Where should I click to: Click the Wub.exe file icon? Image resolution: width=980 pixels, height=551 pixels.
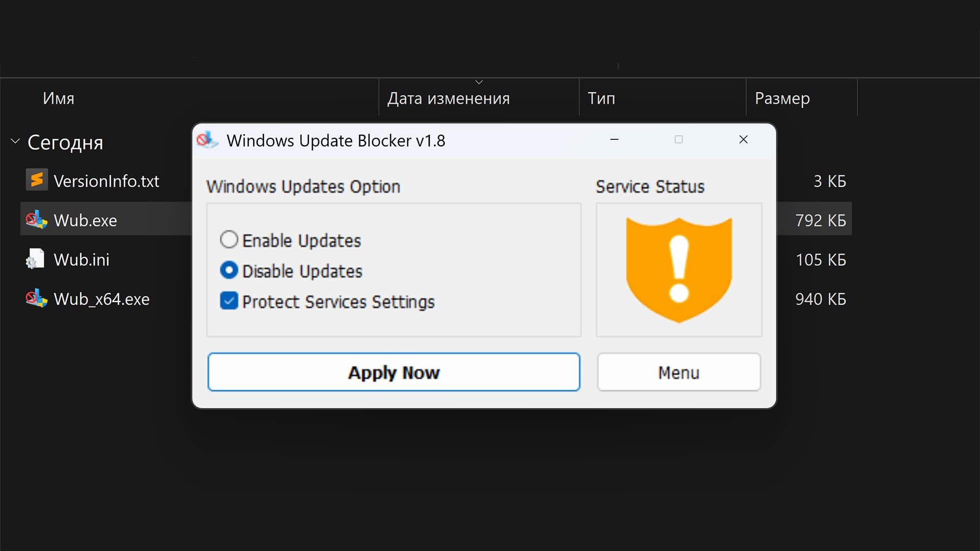pos(37,219)
